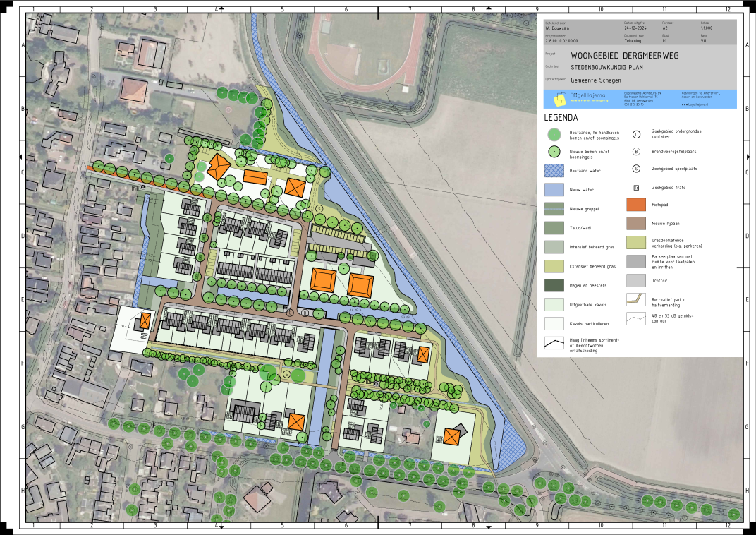Viewport: 756px width, 535px height.
Task: Click the Haag line symbol in legend
Action: tap(554, 344)
